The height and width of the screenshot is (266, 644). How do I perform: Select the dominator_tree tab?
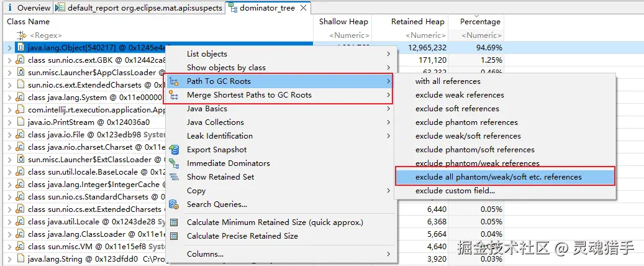(x=268, y=7)
